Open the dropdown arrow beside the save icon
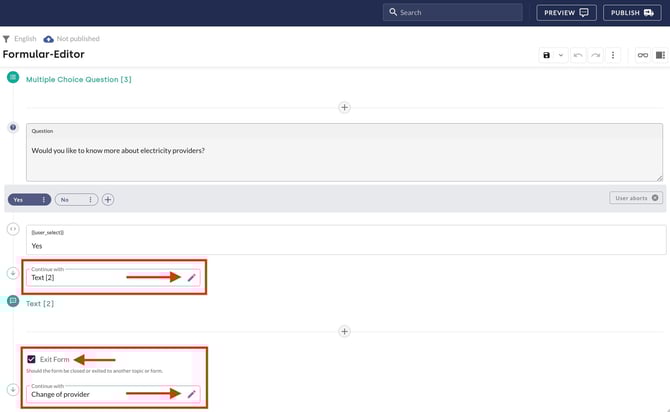Screen dimensions: 670x412 [561, 55]
